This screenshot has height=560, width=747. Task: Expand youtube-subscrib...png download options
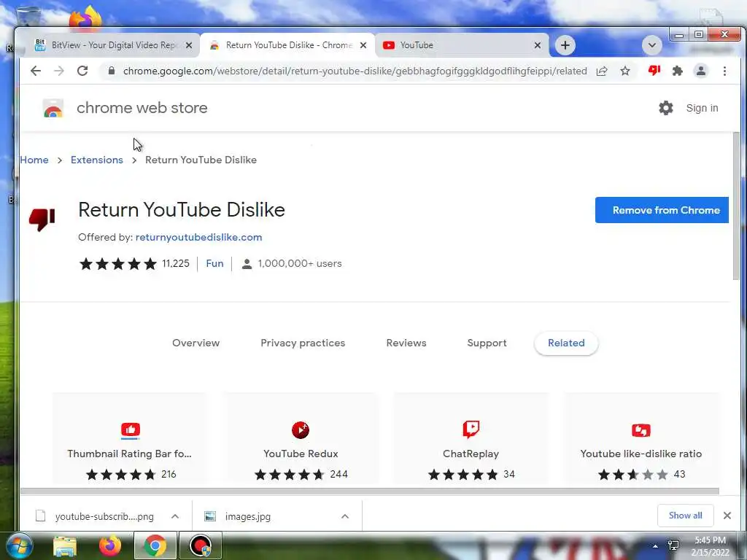(175, 516)
